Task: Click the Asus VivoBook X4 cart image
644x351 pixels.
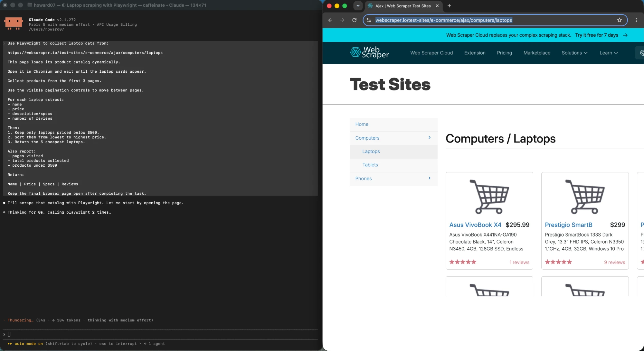Action: (489, 197)
